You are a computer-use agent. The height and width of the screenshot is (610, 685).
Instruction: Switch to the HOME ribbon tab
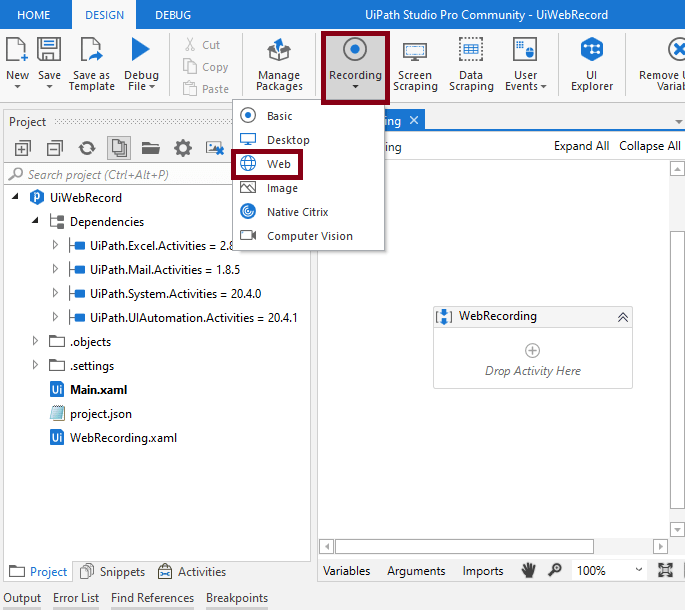(34, 15)
